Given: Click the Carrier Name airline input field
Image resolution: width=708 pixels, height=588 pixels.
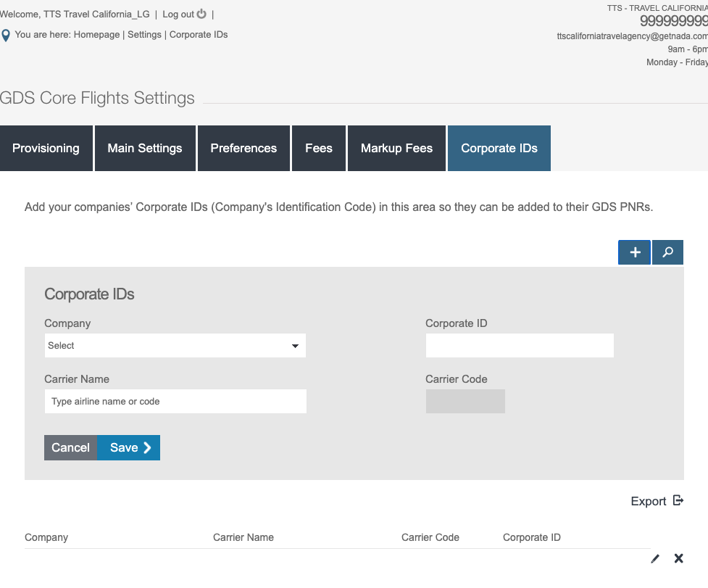Looking at the screenshot, I should pos(175,402).
